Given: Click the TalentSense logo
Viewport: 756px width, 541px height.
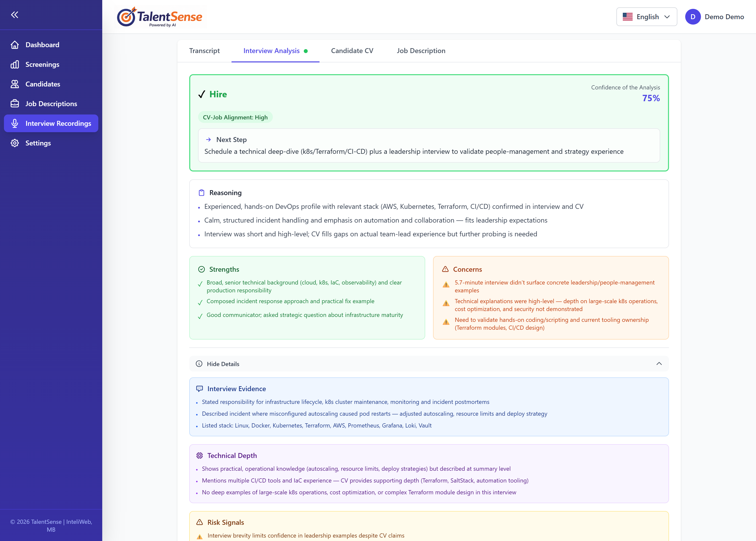Looking at the screenshot, I should pyautogui.click(x=160, y=16).
